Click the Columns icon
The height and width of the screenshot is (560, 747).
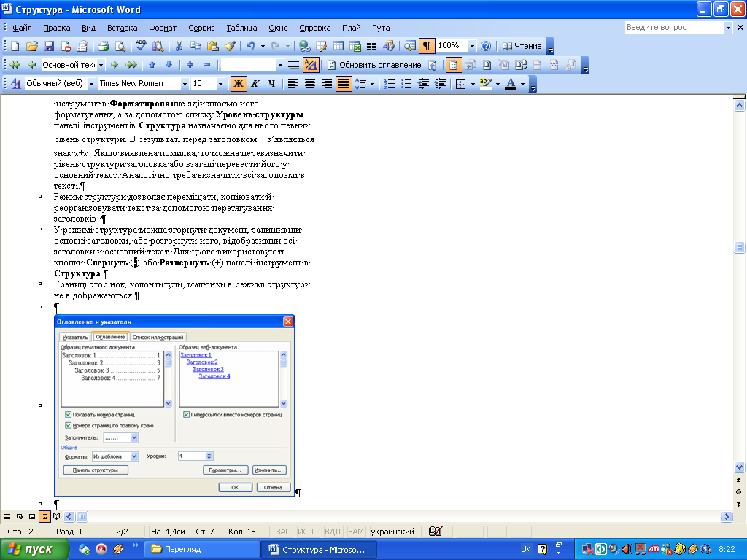[371, 46]
